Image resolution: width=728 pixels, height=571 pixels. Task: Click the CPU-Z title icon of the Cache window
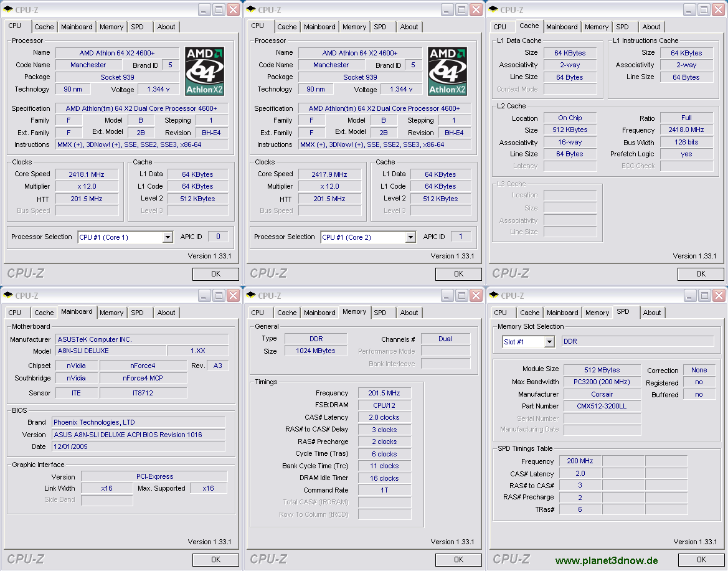pos(494,9)
